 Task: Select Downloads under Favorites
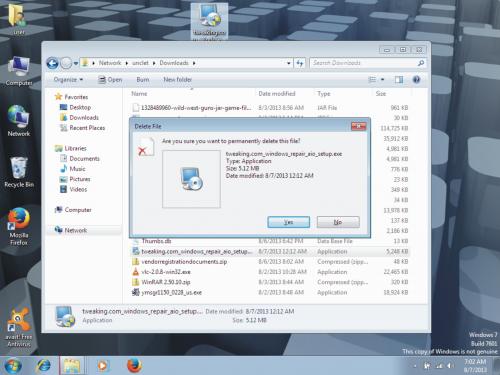84,117
